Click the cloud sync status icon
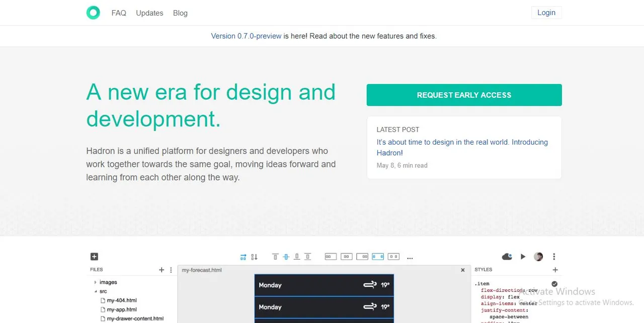The height and width of the screenshot is (323, 644). 507,256
